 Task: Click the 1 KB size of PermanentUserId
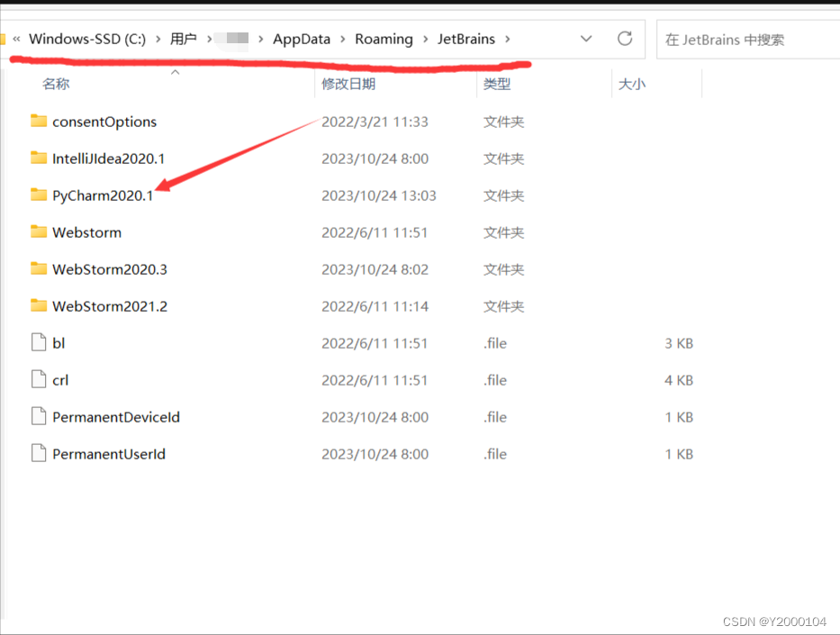click(x=679, y=454)
